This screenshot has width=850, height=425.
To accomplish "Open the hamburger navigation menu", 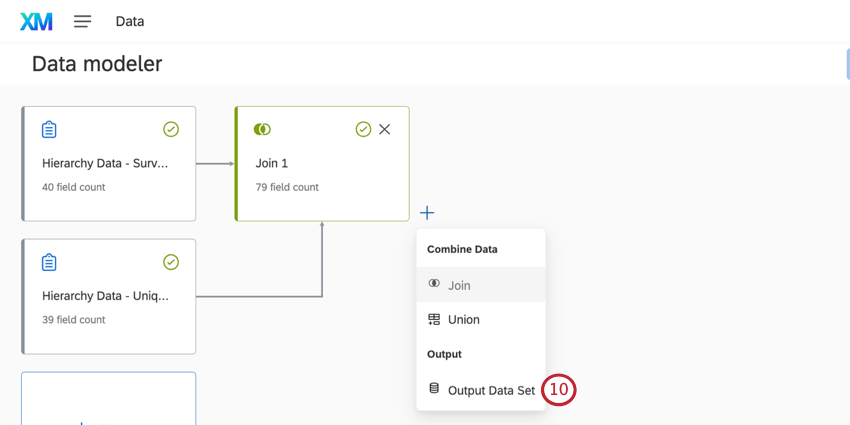I will click(82, 21).
